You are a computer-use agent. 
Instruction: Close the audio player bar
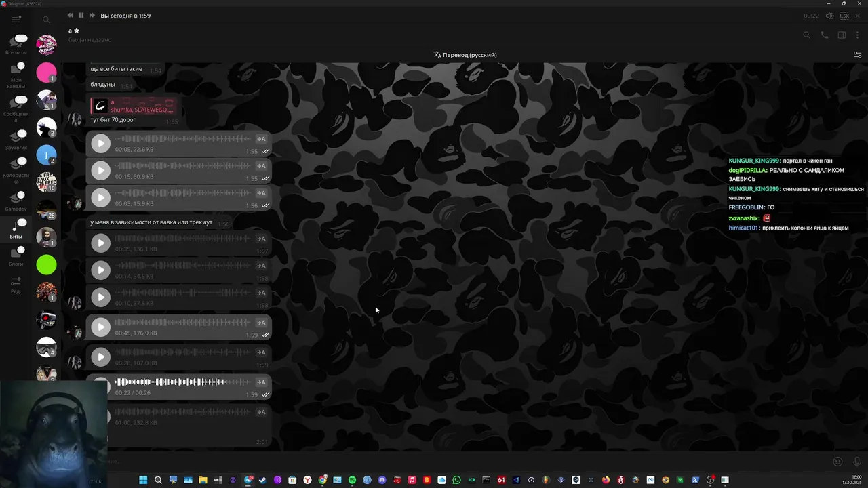pyautogui.click(x=858, y=16)
